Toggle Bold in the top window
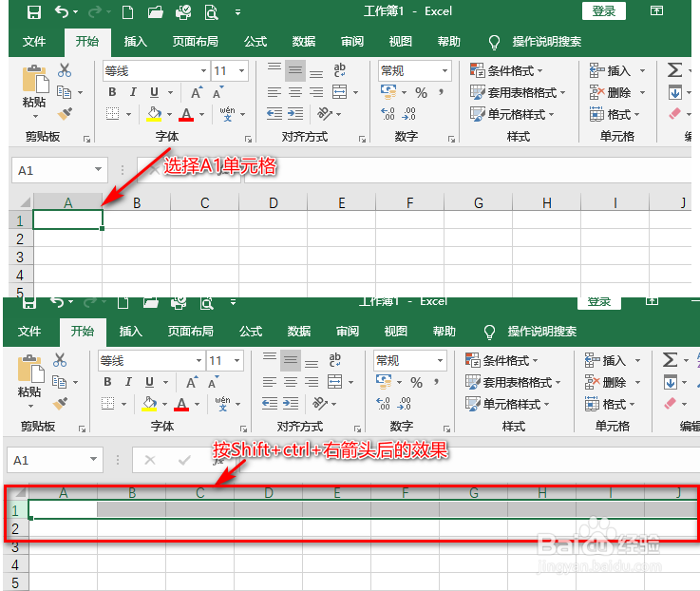This screenshot has height=591, width=700. 112,92
